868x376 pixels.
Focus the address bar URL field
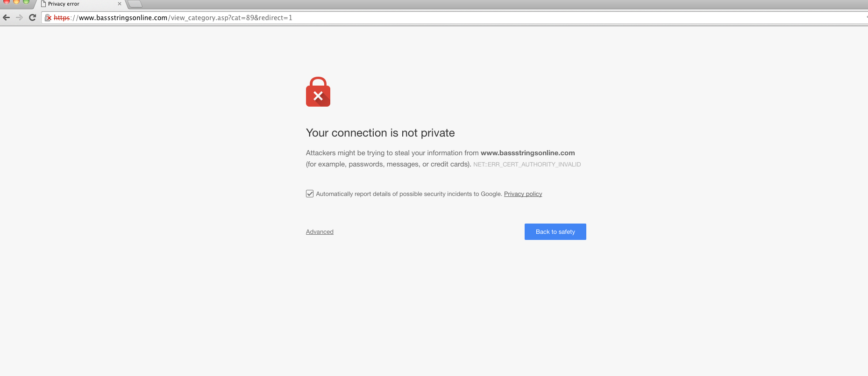click(453, 18)
